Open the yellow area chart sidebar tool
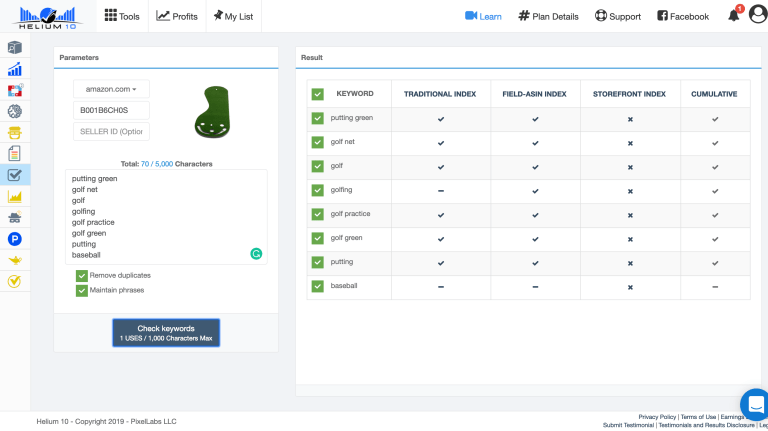This screenshot has height=431, width=768. 15,196
